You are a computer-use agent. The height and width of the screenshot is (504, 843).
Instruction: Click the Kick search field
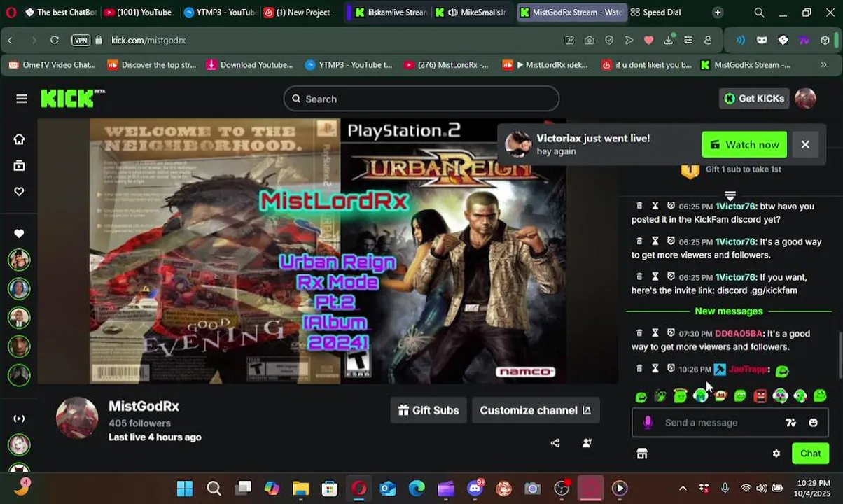pyautogui.click(x=421, y=99)
